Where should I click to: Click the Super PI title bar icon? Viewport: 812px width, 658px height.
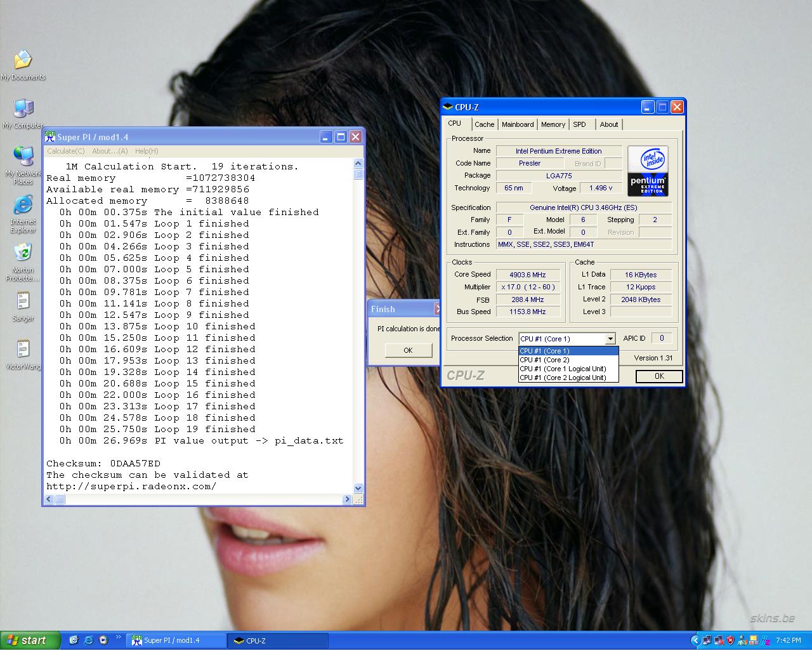tap(50, 136)
